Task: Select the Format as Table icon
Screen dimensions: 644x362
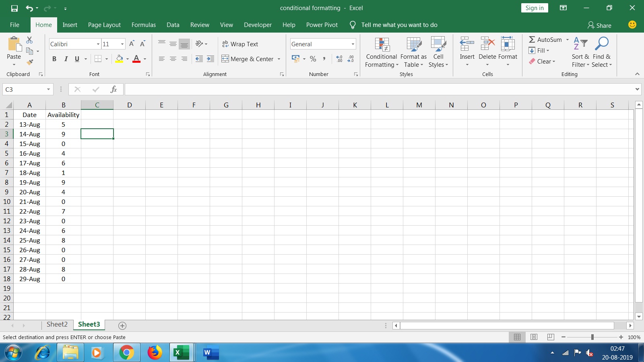Action: point(413,45)
